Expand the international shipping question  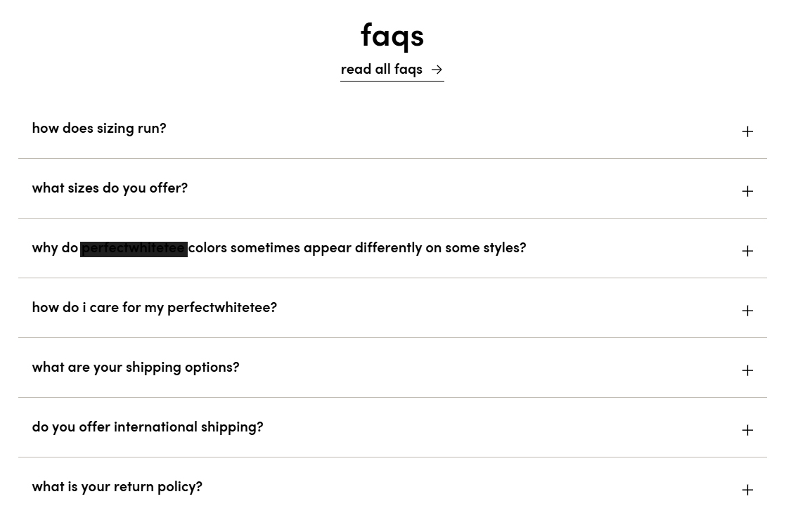point(147,427)
